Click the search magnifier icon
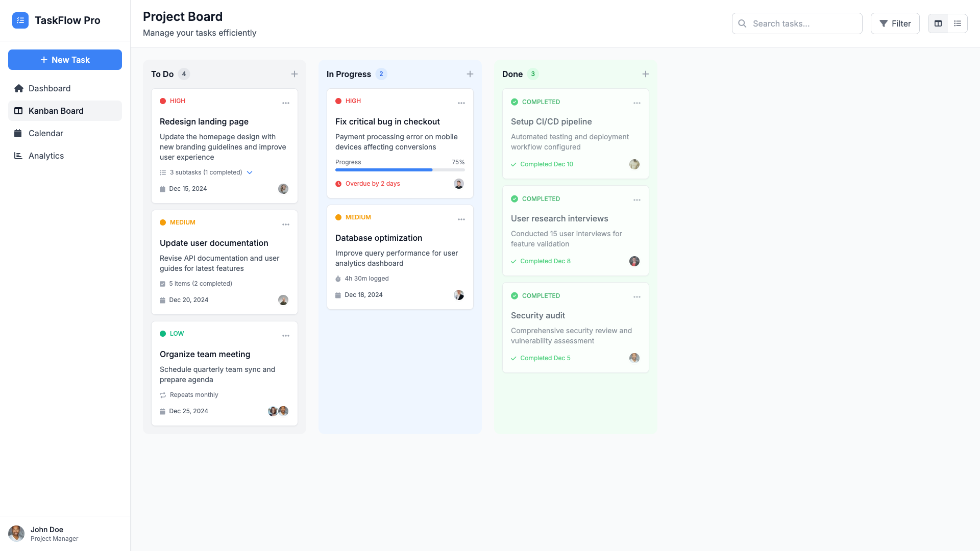Viewport: 980px width, 551px height. (x=742, y=23)
